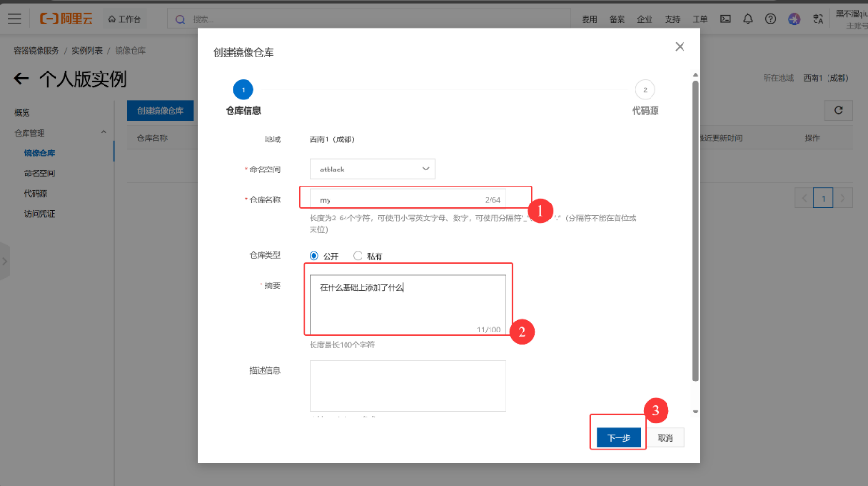
Task: Go to previous page in pagination
Action: pos(804,198)
